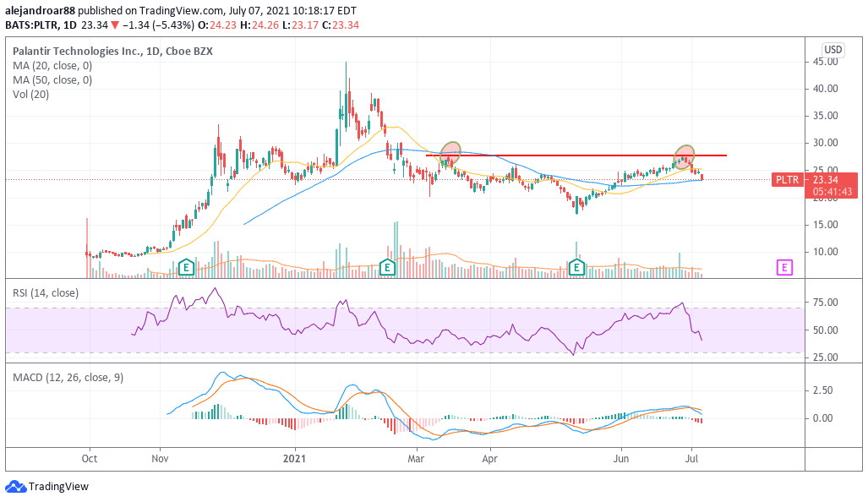Click the 75.00 RSI axis label

(825, 303)
